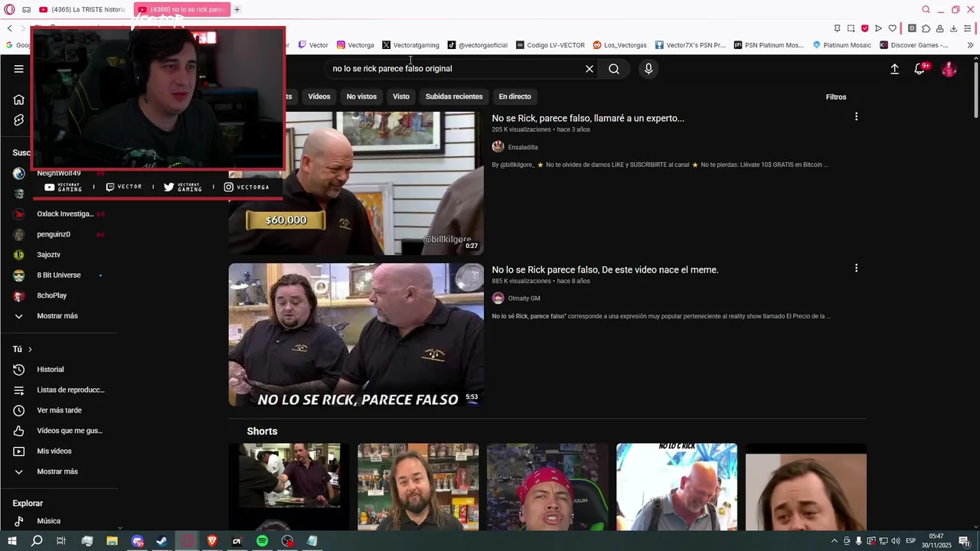Select the 'En directo' filter chip
This screenshot has height=551, width=980.
click(514, 96)
